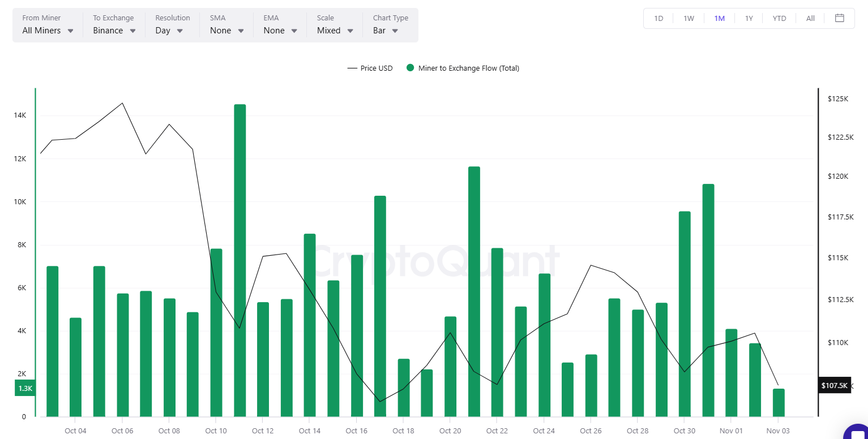
Task: Select the currently active 1M range
Action: pyautogui.click(x=719, y=18)
